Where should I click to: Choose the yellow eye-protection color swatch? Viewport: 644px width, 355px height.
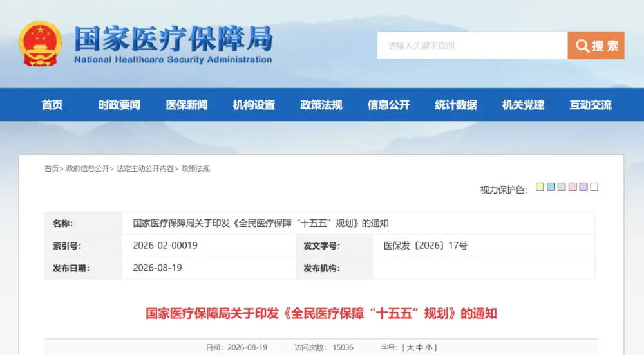coord(540,187)
